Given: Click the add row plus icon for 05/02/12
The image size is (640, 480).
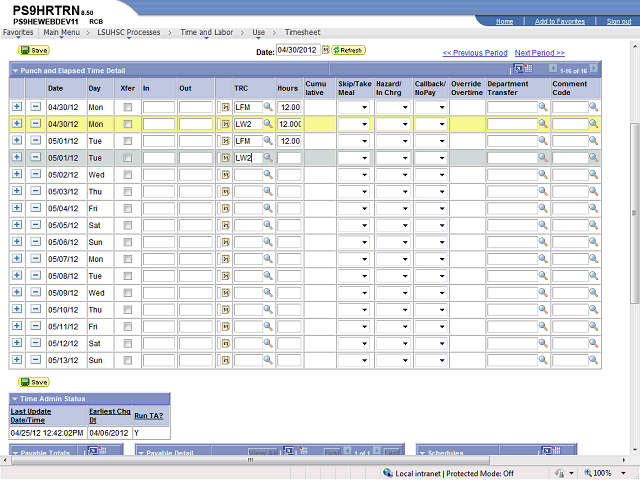Looking at the screenshot, I should [17, 174].
